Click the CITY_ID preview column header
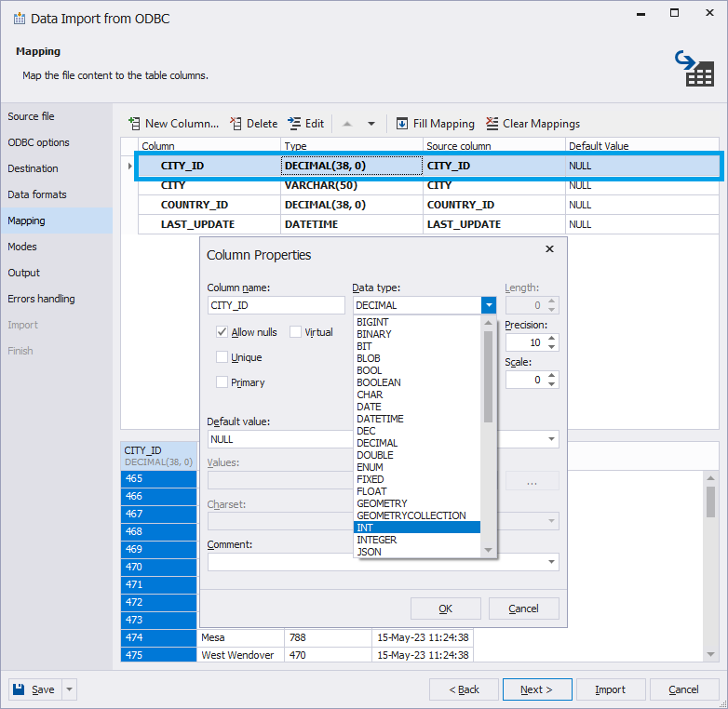The image size is (728, 709). click(x=159, y=456)
